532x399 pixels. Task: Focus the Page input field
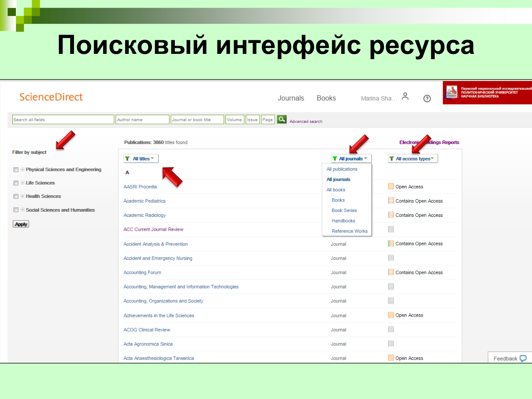tap(268, 119)
